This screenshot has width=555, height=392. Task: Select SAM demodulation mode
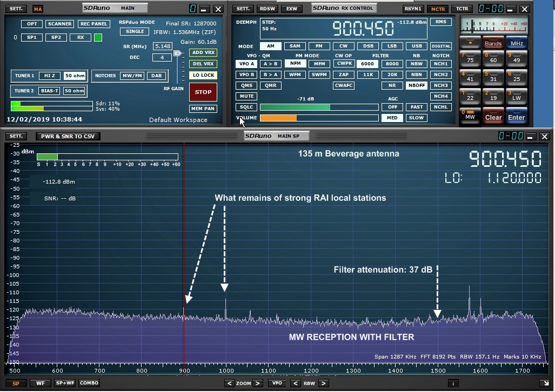pyautogui.click(x=295, y=46)
